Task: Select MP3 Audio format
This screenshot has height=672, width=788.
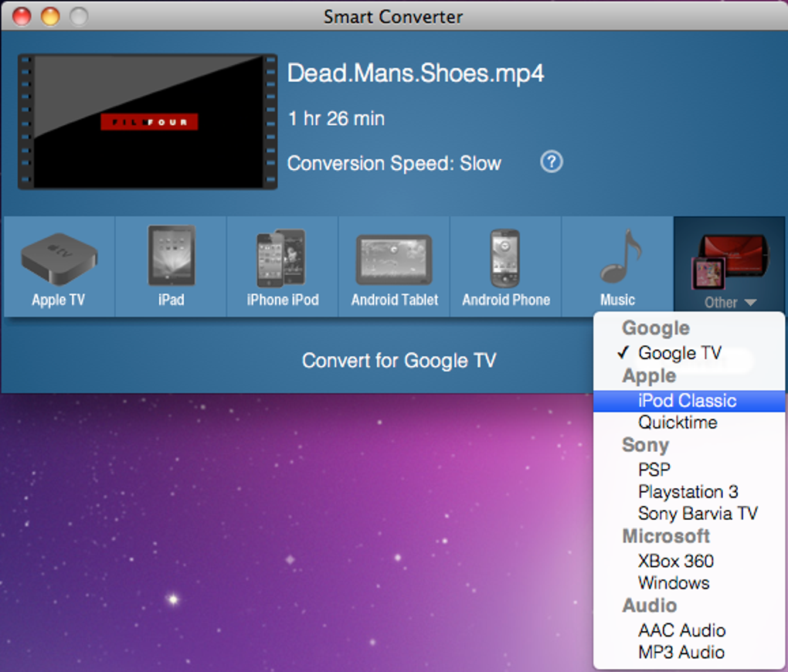Action: [689, 653]
